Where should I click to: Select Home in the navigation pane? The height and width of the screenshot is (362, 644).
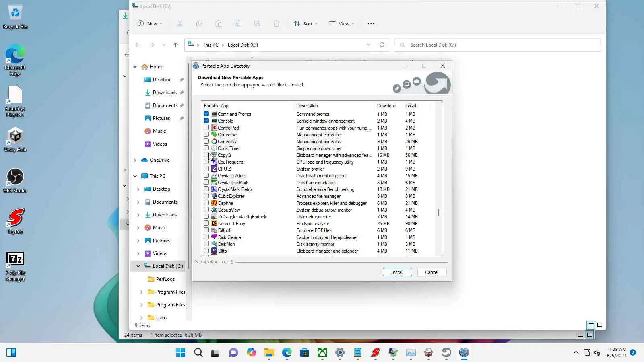(156, 67)
